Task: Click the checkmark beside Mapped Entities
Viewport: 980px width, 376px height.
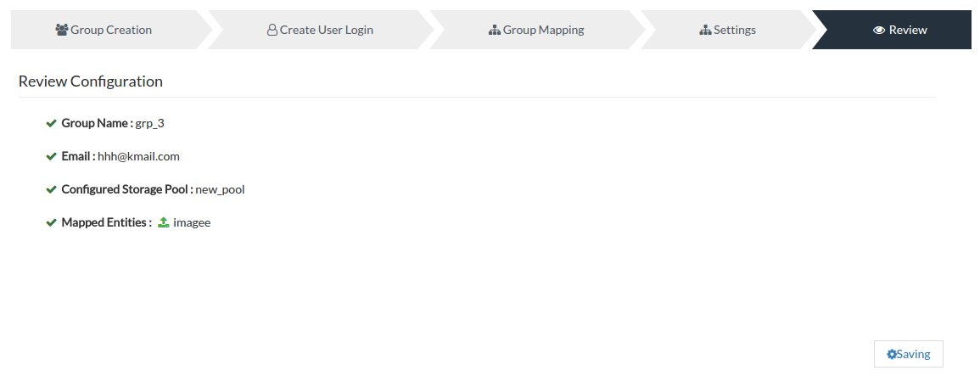Action: pyautogui.click(x=51, y=222)
